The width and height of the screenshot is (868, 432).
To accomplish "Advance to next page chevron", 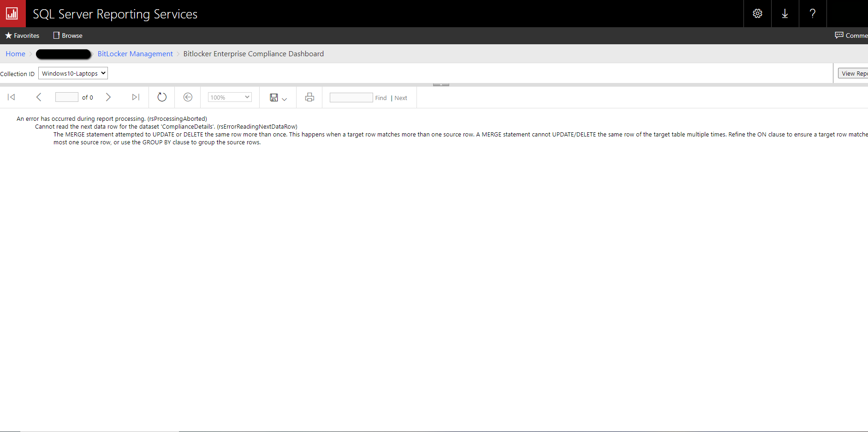I will 108,97.
